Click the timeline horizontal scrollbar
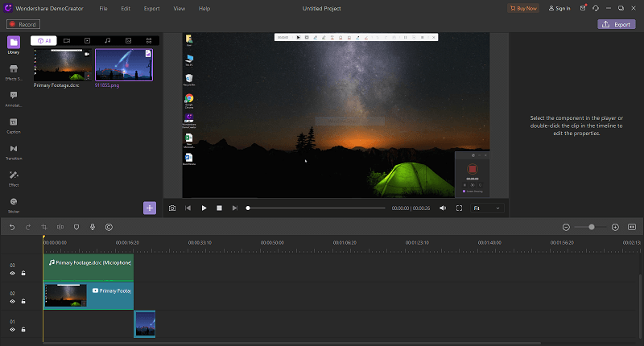This screenshot has width=644, height=346. [x=291, y=343]
